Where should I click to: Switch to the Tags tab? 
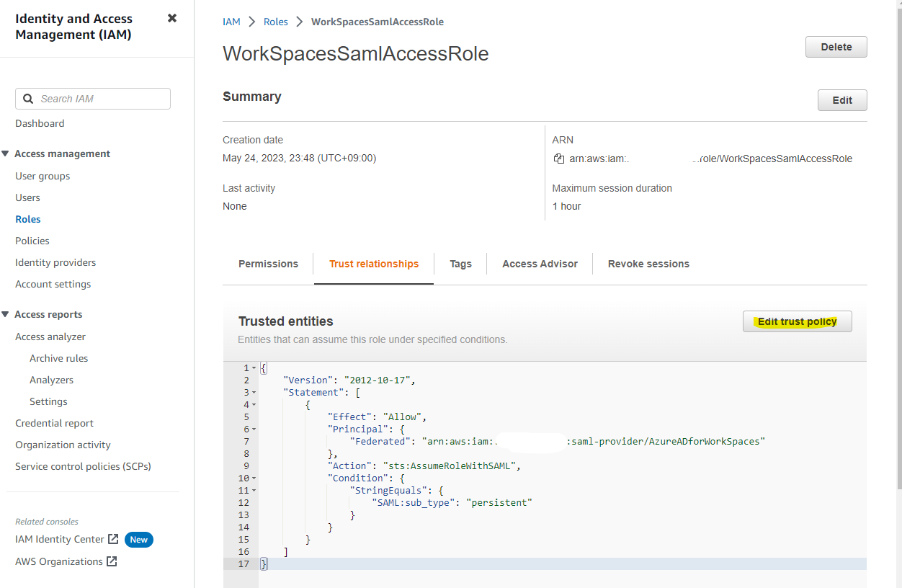(x=460, y=264)
